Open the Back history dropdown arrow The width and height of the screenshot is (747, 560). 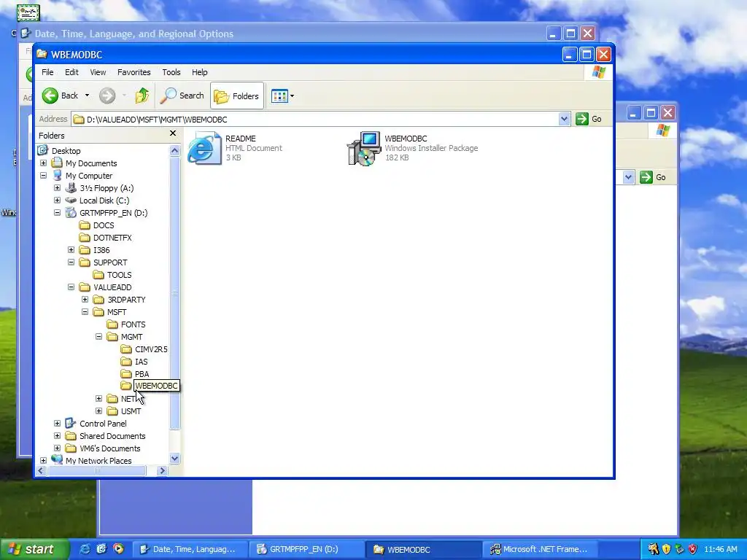click(87, 96)
